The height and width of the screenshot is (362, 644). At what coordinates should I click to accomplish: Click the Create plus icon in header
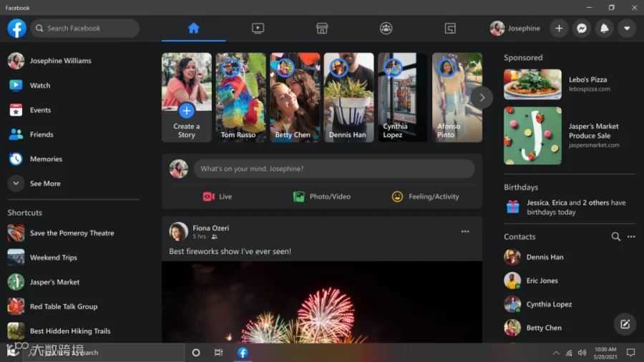tap(559, 29)
